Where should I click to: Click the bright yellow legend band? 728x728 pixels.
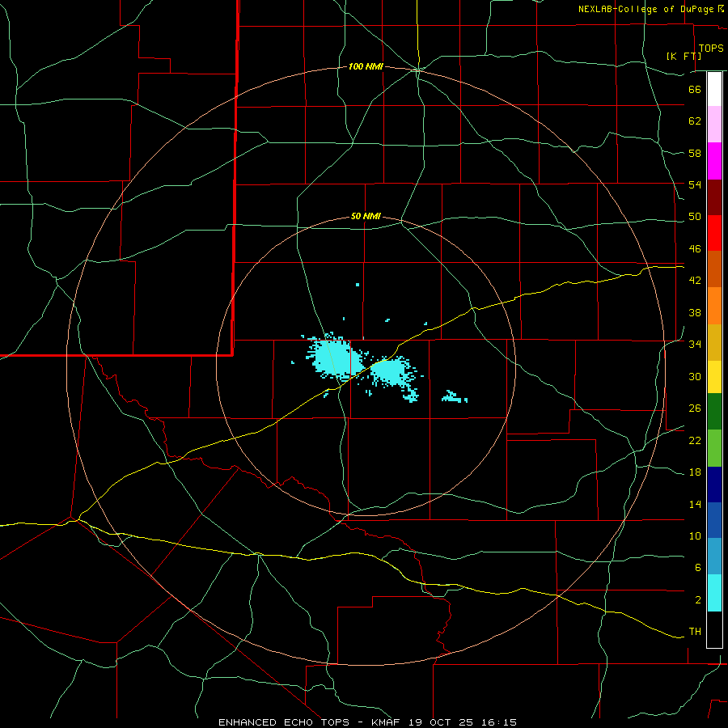point(714,376)
